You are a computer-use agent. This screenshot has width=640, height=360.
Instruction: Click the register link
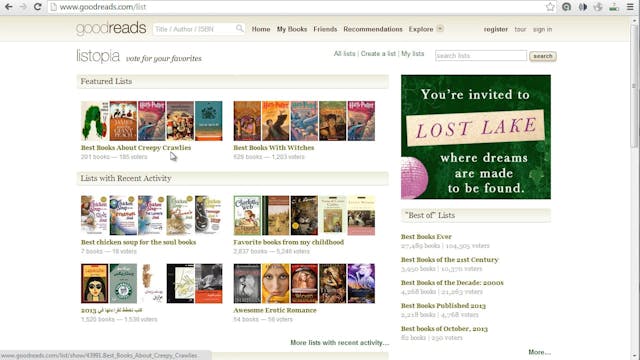click(x=496, y=29)
